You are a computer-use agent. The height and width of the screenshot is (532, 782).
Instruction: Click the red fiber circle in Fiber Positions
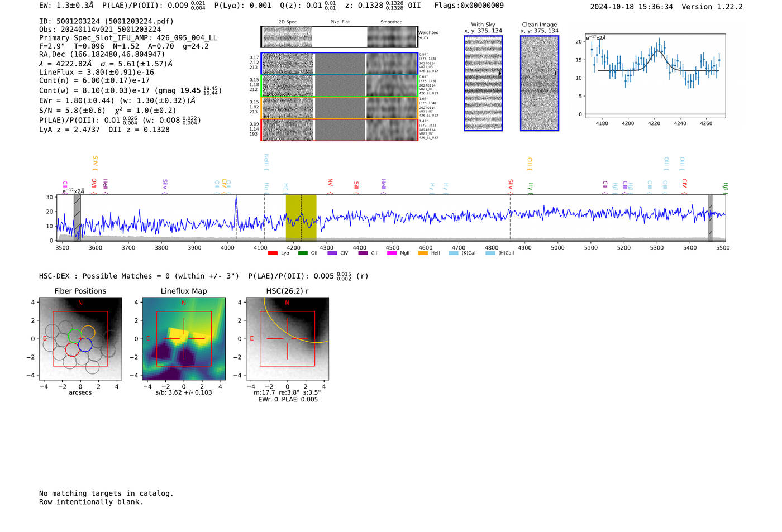tap(72, 349)
